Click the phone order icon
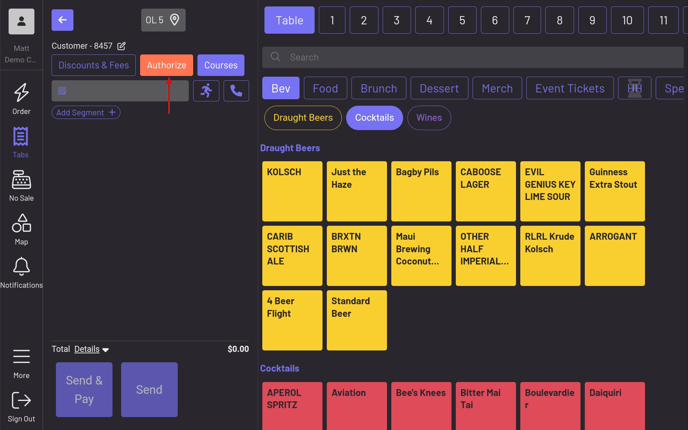The width and height of the screenshot is (688, 430). (236, 91)
